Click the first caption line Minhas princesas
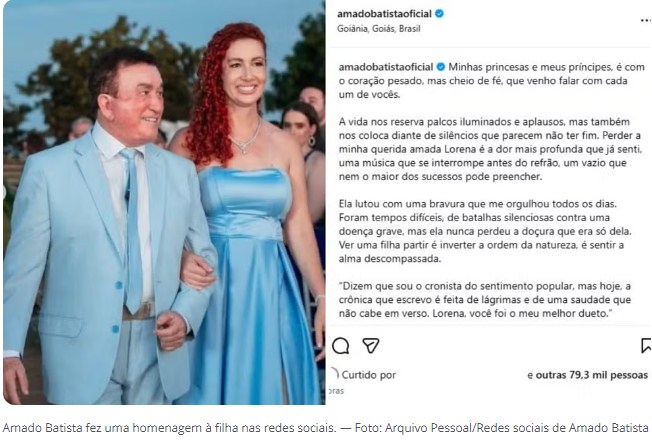The image size is (652, 440). pos(546,67)
